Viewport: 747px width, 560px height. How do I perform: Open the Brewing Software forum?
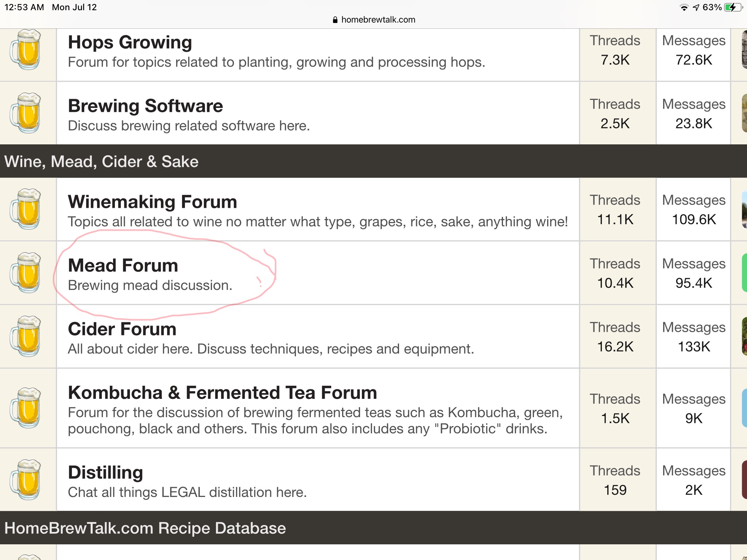pyautogui.click(x=145, y=106)
